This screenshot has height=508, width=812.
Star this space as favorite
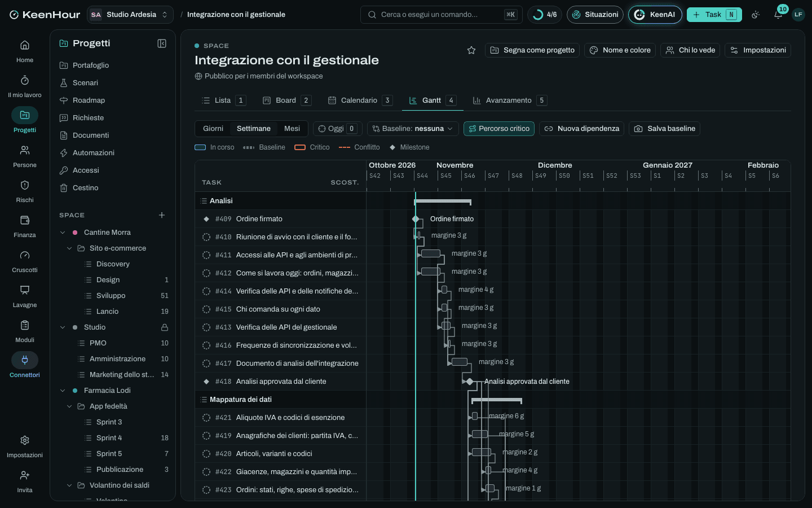[471, 50]
